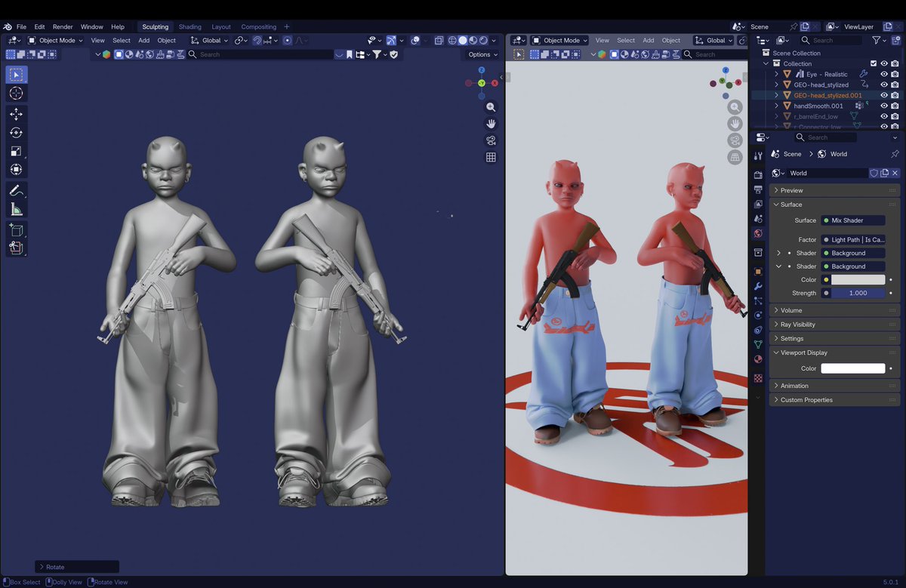Viewport: 906px width, 588px height.
Task: Click the Surface background Color swatch
Action: click(x=858, y=279)
